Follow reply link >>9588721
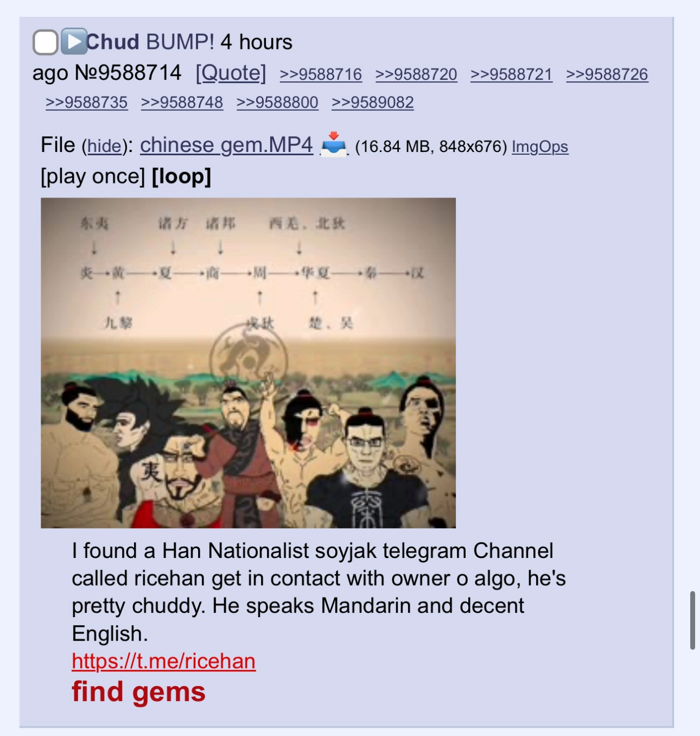This screenshot has height=736, width=700. (x=511, y=74)
